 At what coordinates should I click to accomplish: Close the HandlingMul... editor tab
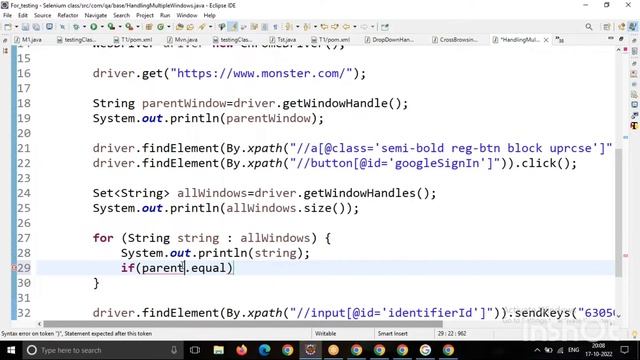tap(546, 40)
